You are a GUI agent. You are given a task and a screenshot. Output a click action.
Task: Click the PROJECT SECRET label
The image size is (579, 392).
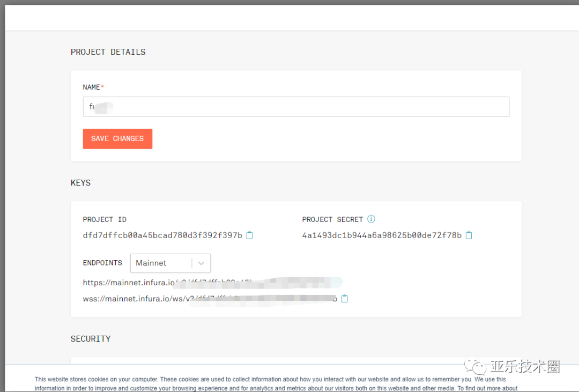click(x=332, y=219)
